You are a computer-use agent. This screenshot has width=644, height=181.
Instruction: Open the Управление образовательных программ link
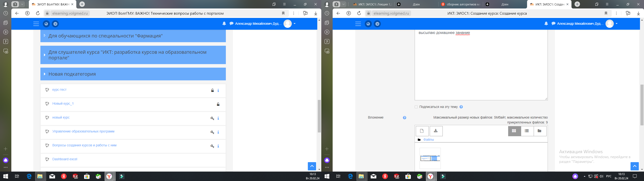[x=83, y=131]
